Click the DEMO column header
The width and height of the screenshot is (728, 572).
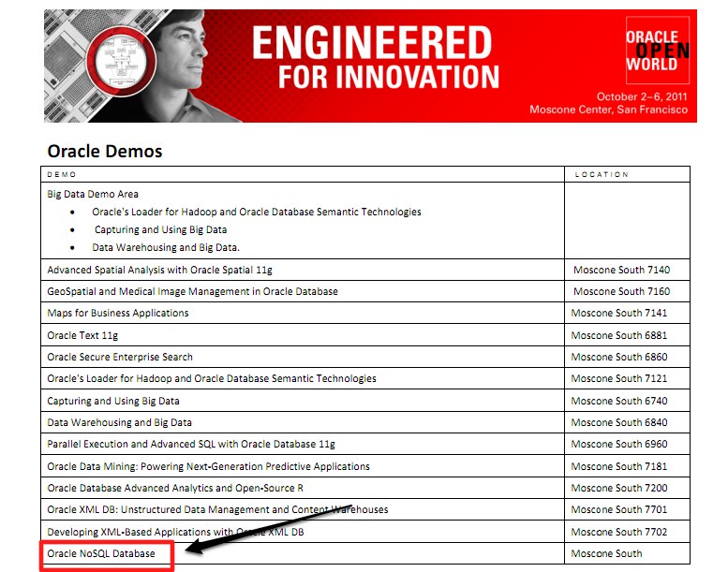point(62,175)
